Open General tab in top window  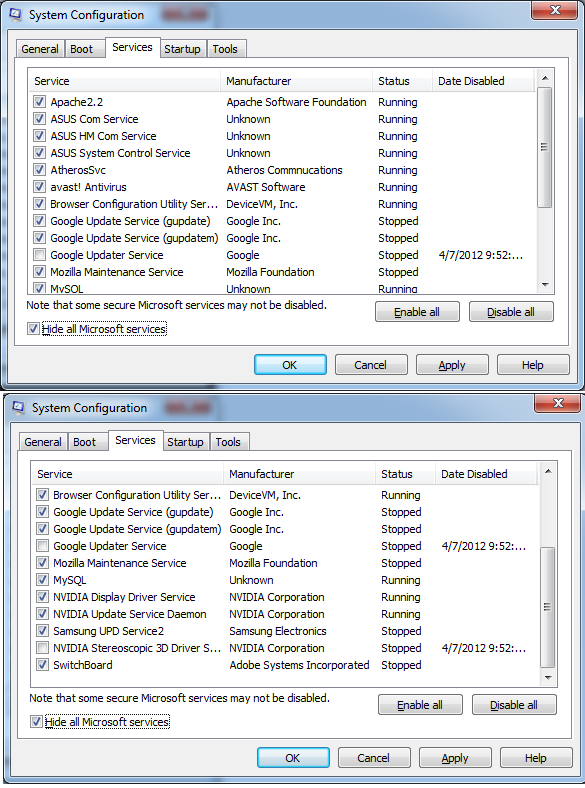pyautogui.click(x=40, y=49)
